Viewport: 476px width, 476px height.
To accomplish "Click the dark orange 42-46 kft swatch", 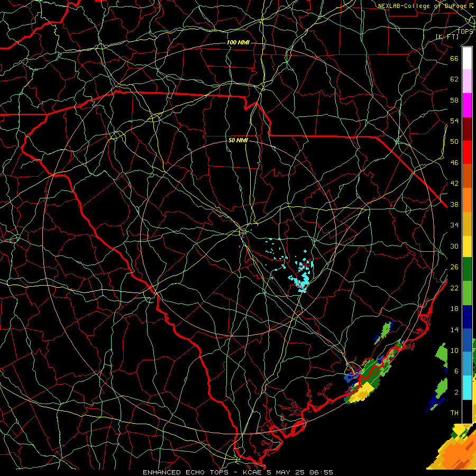I will point(467,176).
